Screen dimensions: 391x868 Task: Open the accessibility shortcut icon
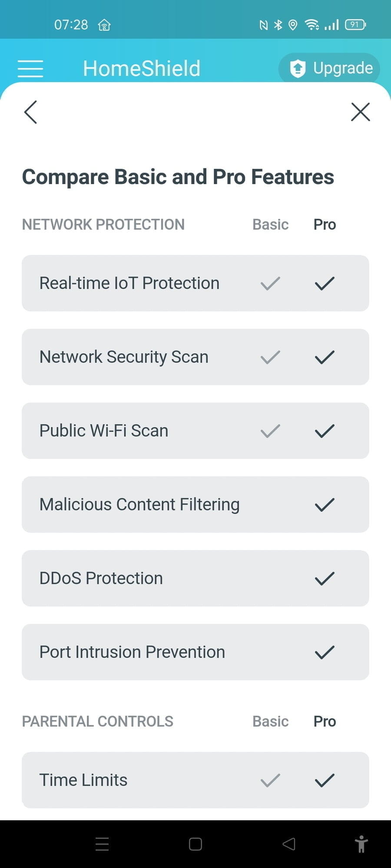(361, 844)
